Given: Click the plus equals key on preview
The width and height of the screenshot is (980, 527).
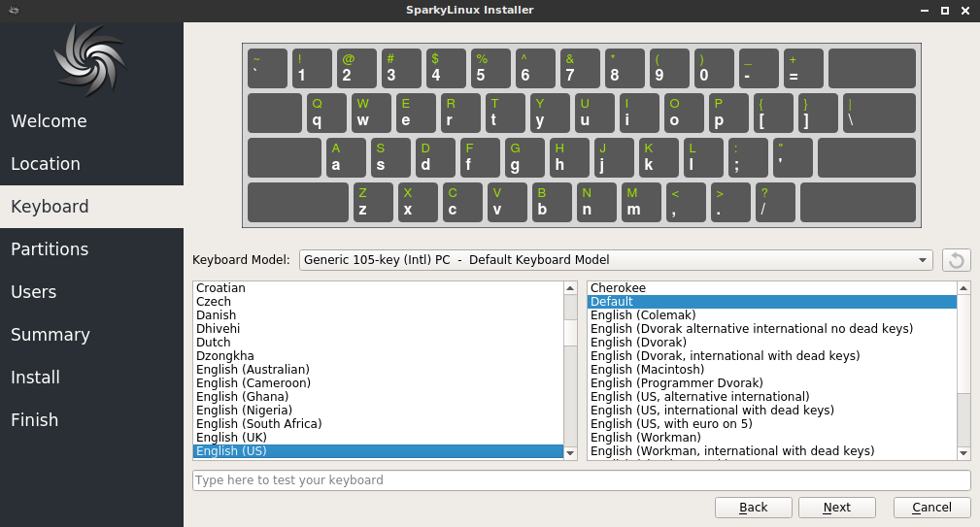Looking at the screenshot, I should (803, 68).
